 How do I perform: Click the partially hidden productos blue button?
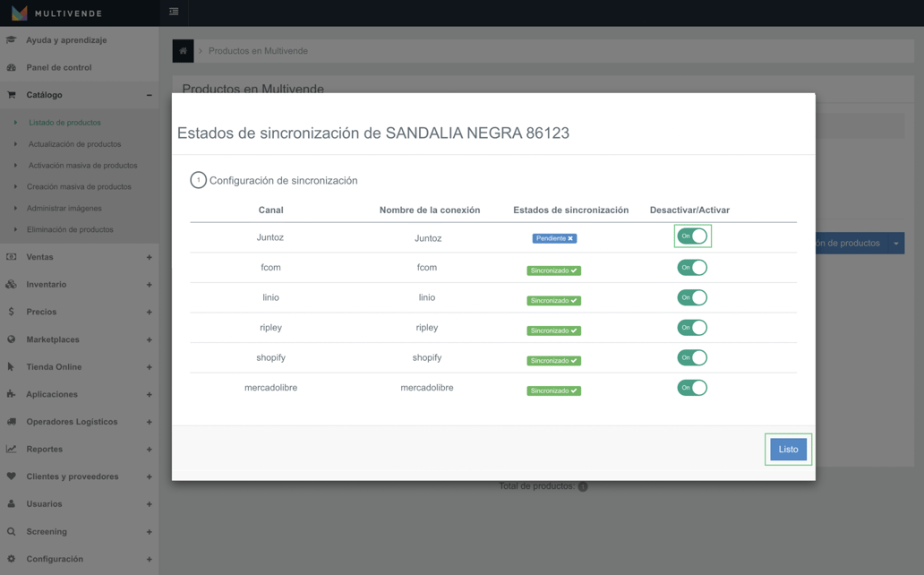pyautogui.click(x=851, y=243)
